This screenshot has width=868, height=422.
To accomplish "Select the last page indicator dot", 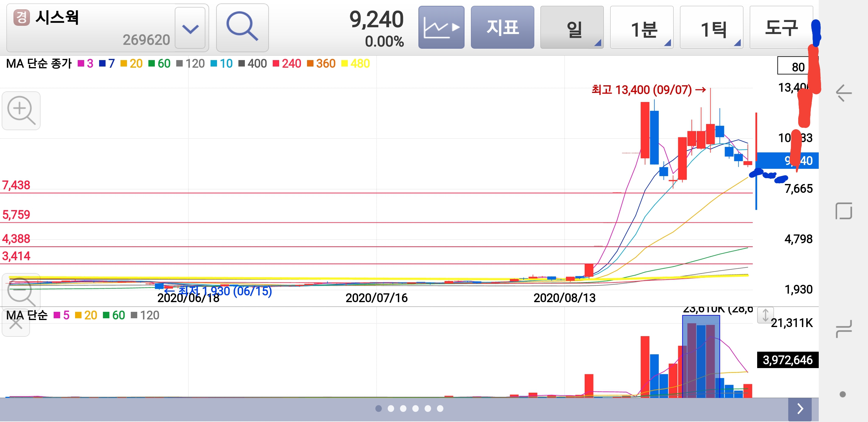I will coord(440,409).
